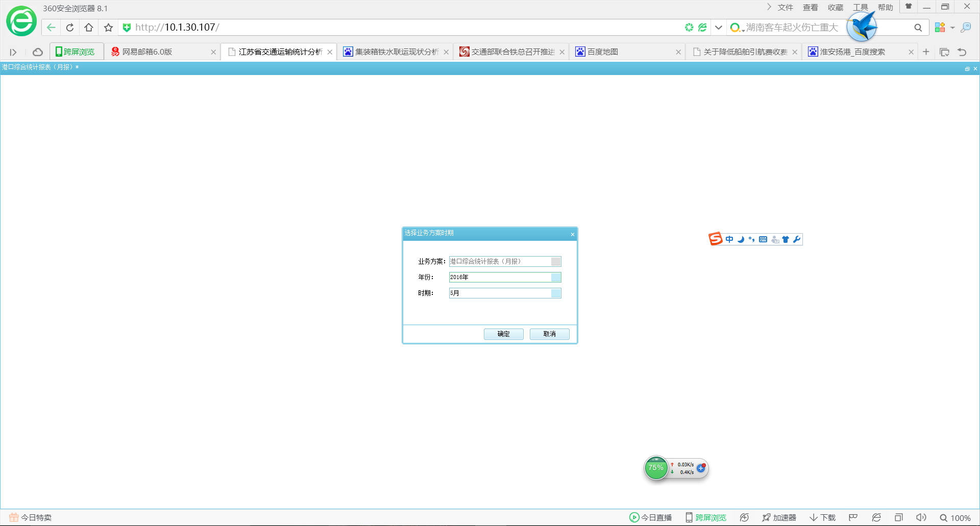Switch to the 百度地图 tab

point(602,52)
